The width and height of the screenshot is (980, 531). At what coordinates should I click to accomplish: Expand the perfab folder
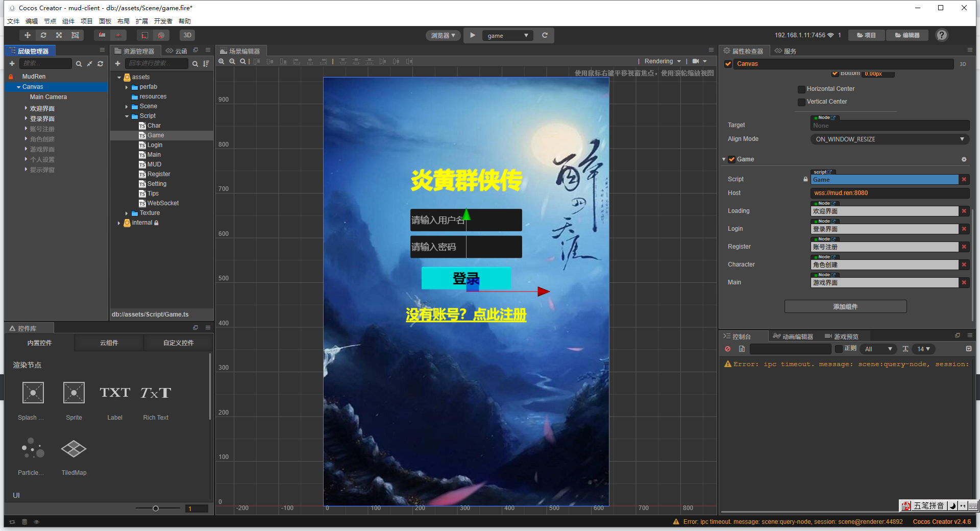tap(127, 87)
